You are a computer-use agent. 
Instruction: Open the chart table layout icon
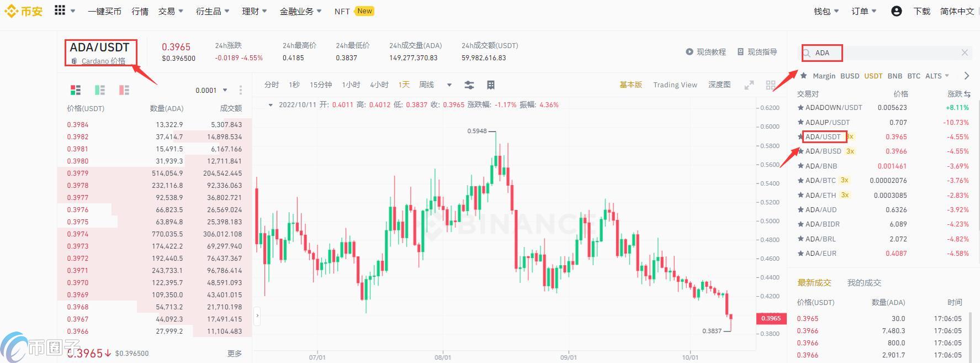[490, 85]
